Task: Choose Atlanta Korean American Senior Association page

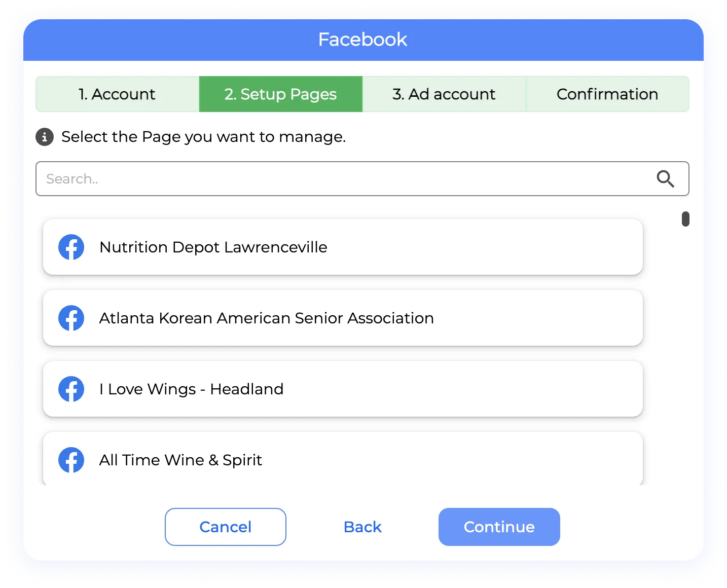Action: point(343,318)
